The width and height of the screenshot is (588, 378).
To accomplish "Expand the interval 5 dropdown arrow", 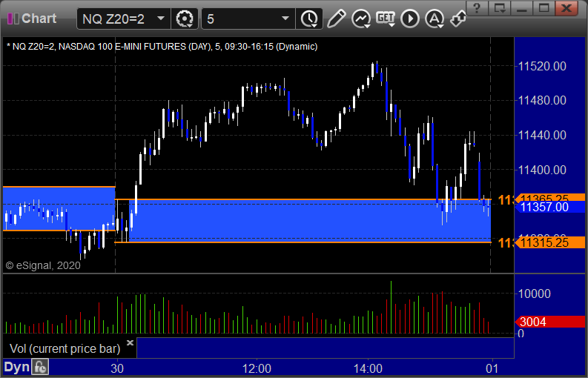I will (285, 19).
